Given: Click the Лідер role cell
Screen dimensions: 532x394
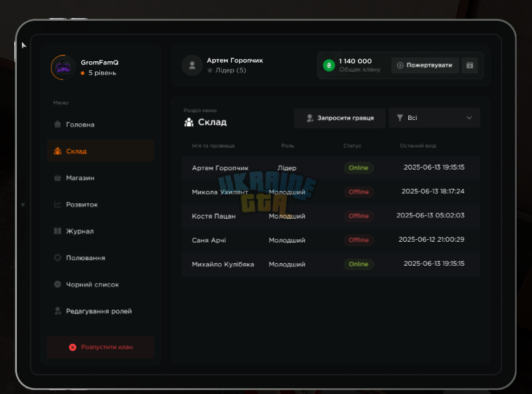Looking at the screenshot, I should click(x=287, y=168).
